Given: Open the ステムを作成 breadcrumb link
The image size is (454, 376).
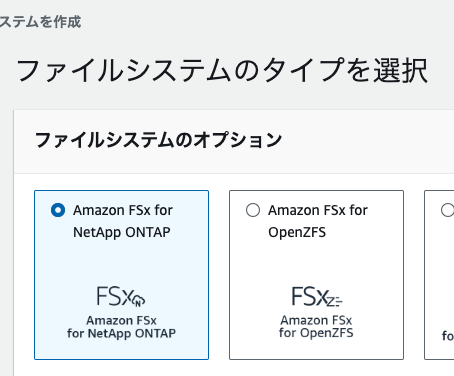Looking at the screenshot, I should [x=40, y=22].
